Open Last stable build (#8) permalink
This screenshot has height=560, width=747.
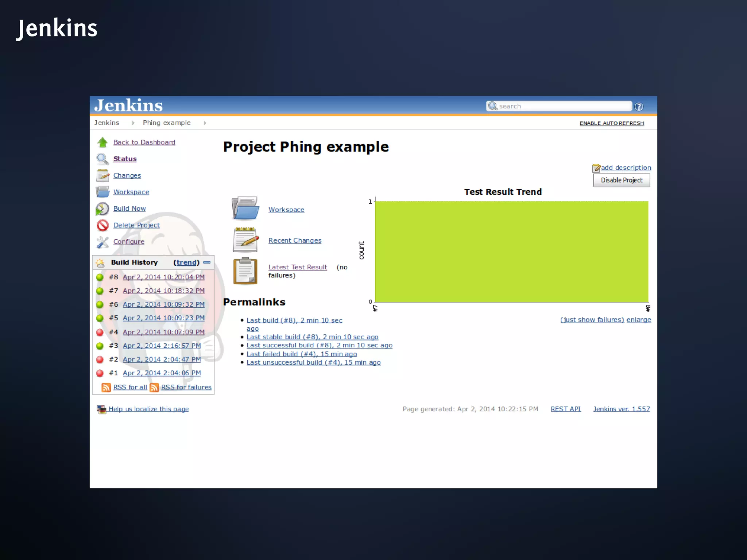click(312, 337)
